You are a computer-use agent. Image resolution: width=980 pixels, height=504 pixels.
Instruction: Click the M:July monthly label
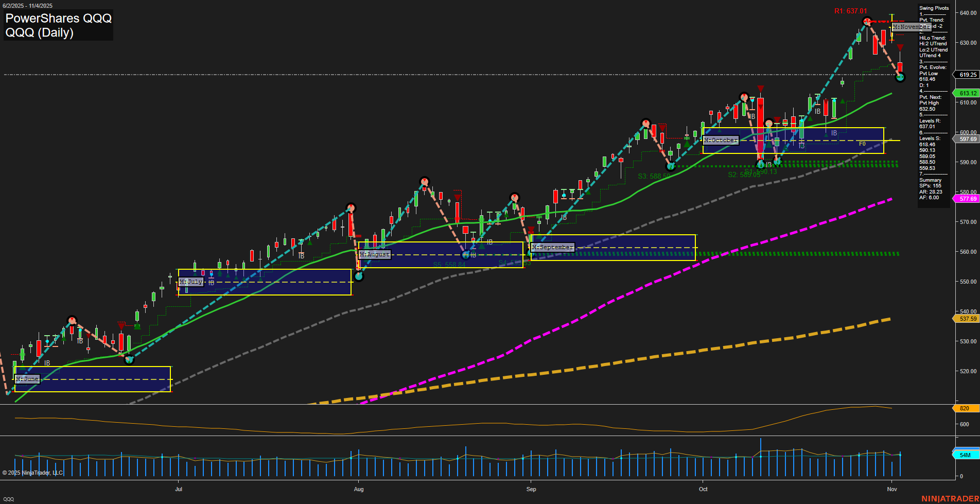click(191, 282)
